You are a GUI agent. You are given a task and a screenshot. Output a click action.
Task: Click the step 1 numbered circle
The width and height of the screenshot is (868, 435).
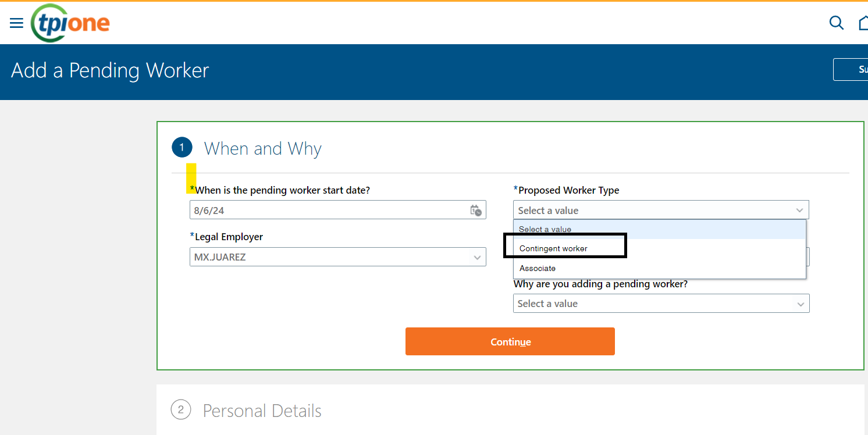182,147
